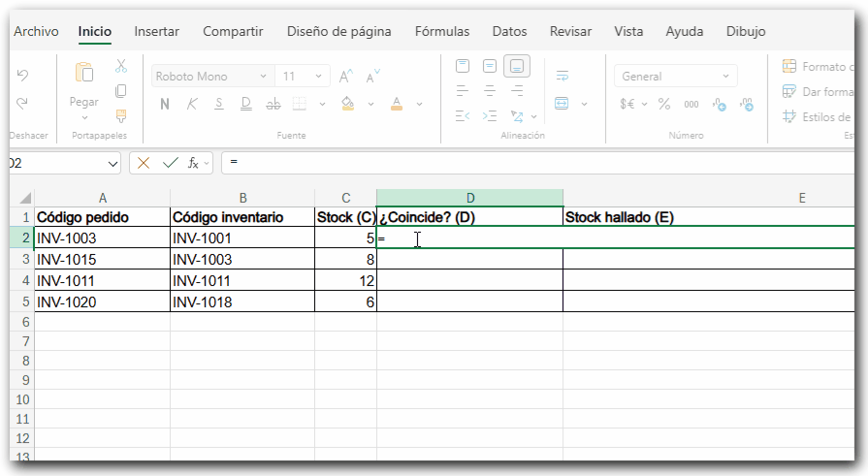
Task: Decrease cell indent
Action: pos(463,116)
